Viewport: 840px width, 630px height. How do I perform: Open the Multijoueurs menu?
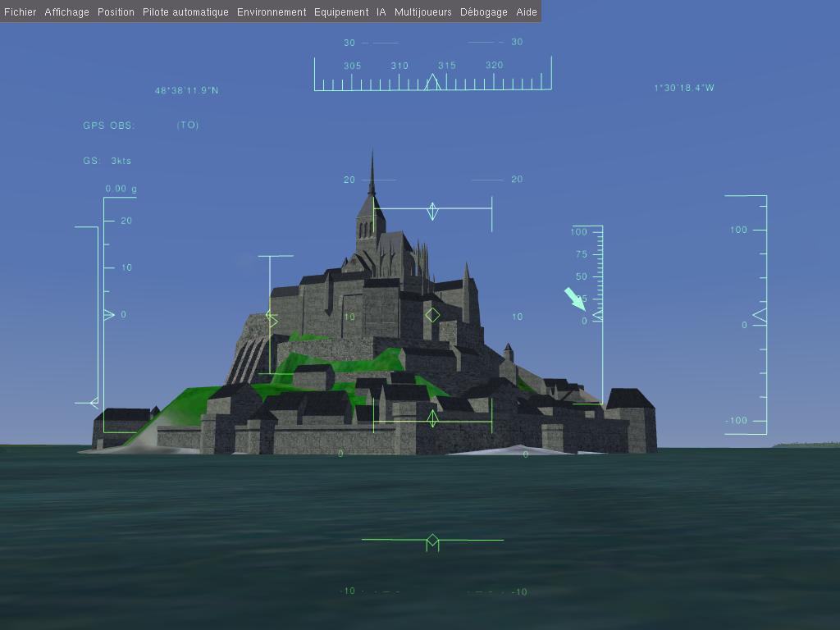point(423,11)
